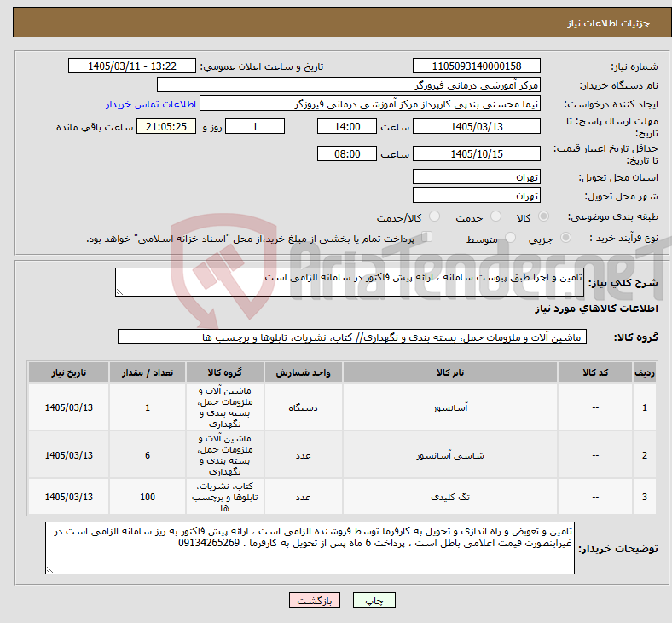Click the شماره نیاز number field
Screen dimensions: 672x623
477,66
